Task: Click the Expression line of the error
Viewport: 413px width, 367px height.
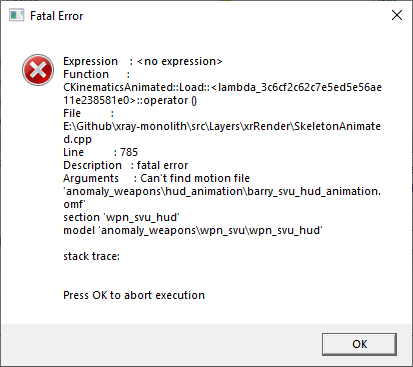Action: pyautogui.click(x=143, y=61)
